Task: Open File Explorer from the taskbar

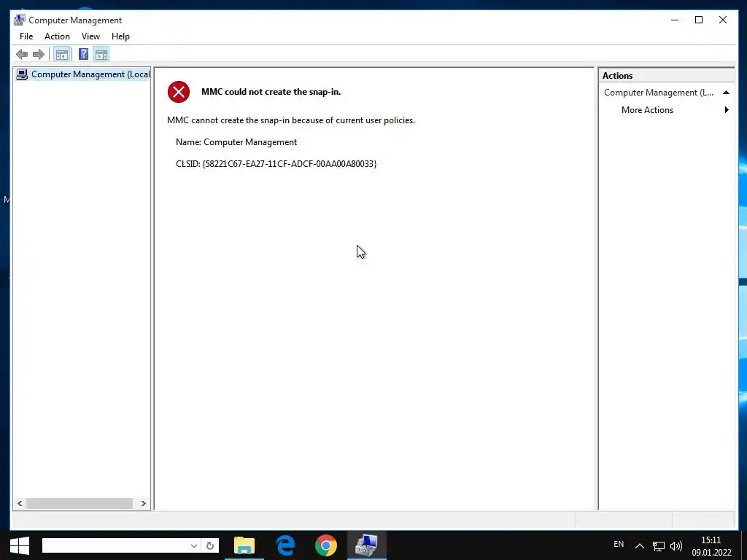Action: coord(244,545)
